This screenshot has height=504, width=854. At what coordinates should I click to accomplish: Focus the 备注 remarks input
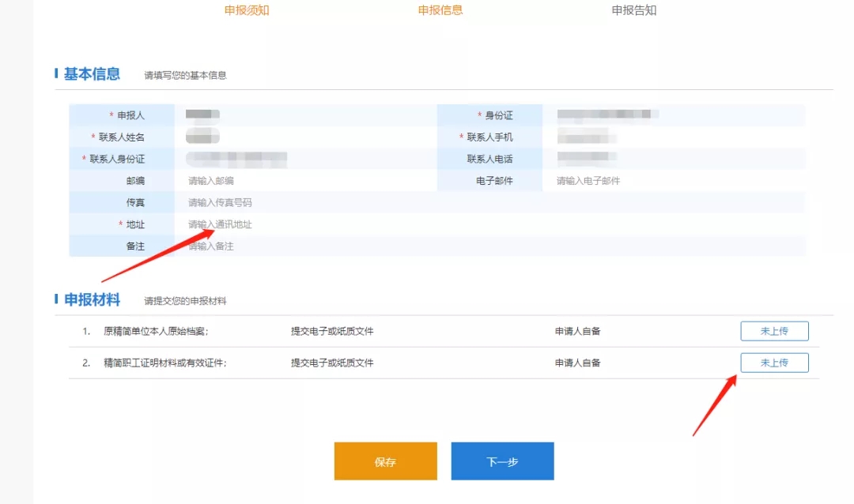click(x=489, y=246)
